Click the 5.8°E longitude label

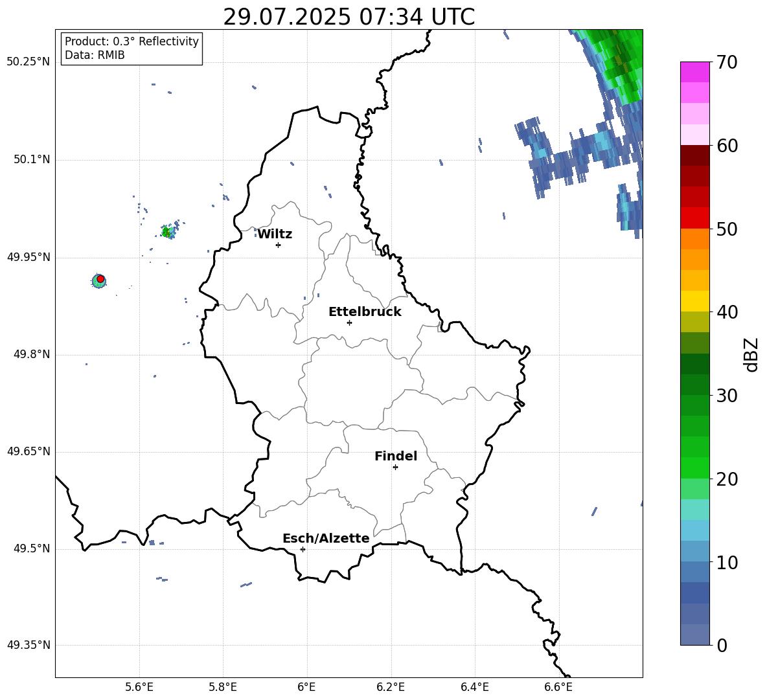(x=223, y=687)
